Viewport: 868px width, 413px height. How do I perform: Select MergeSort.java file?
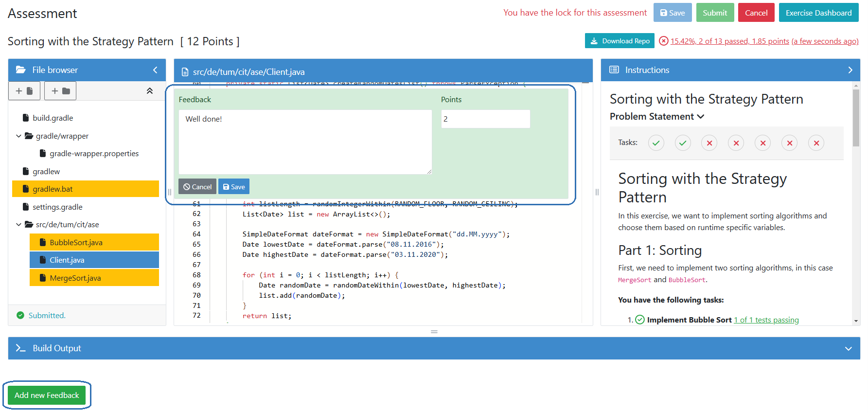coord(75,278)
